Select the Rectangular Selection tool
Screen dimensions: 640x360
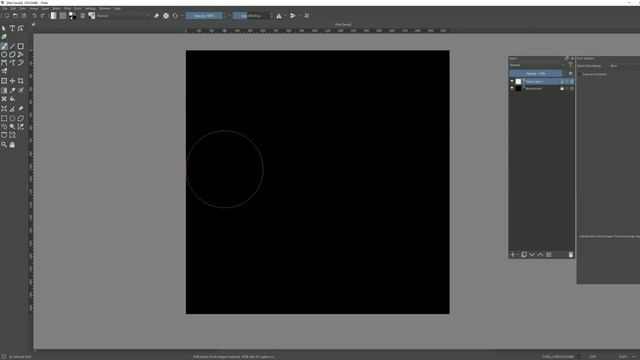(4, 118)
